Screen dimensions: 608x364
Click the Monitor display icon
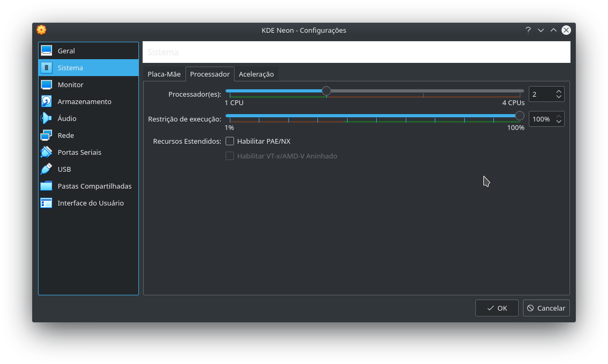46,85
